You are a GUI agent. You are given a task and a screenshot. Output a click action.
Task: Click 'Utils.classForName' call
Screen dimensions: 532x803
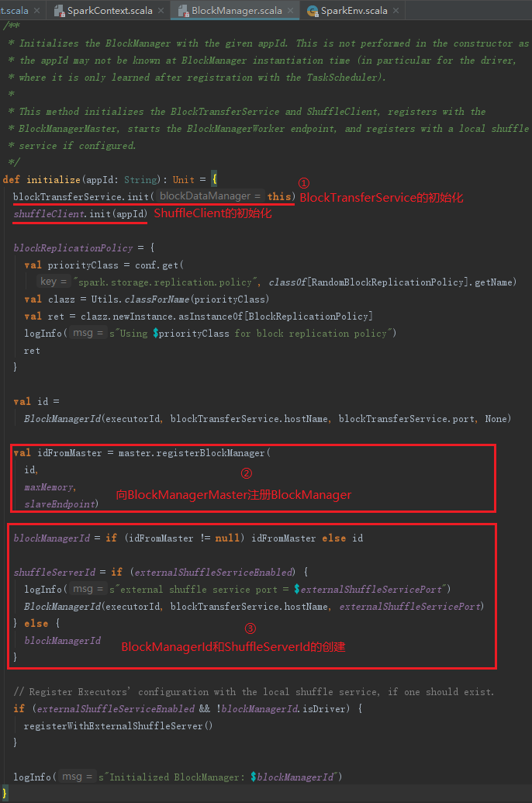(x=140, y=299)
